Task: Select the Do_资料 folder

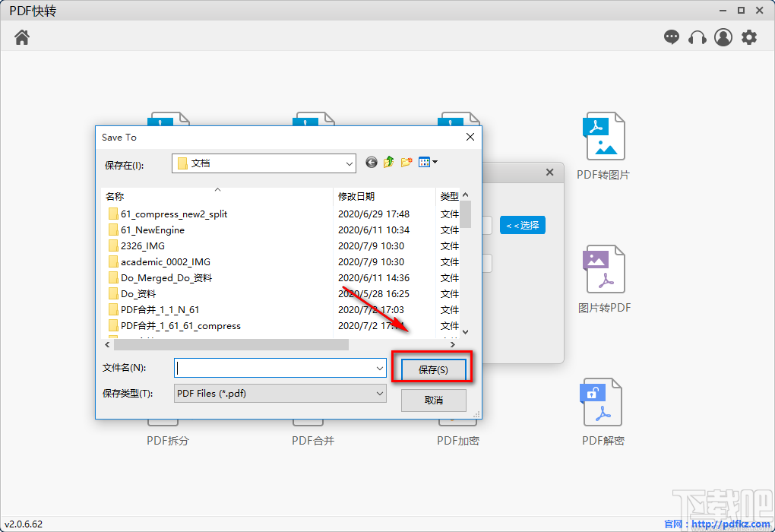Action: click(132, 293)
